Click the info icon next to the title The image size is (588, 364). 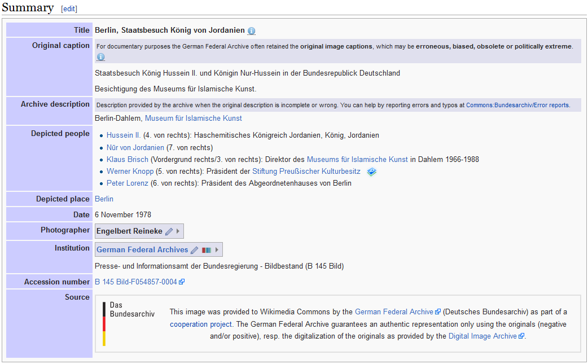[x=251, y=30]
